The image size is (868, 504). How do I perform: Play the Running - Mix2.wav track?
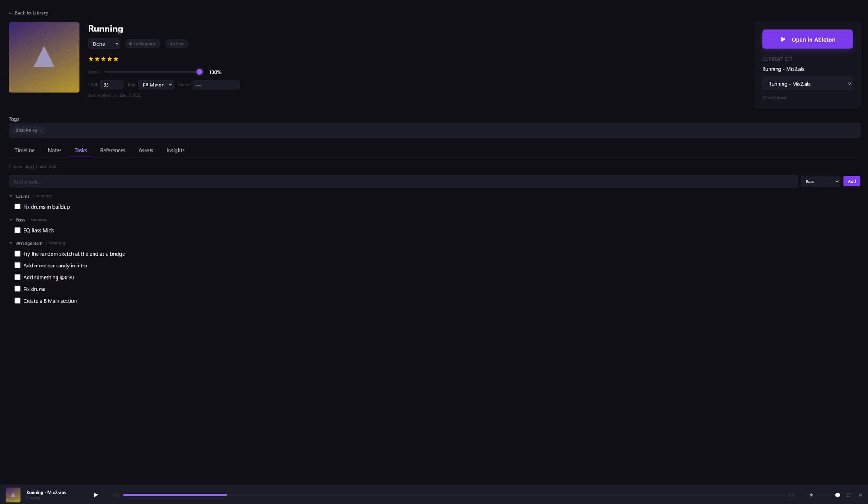click(x=95, y=495)
